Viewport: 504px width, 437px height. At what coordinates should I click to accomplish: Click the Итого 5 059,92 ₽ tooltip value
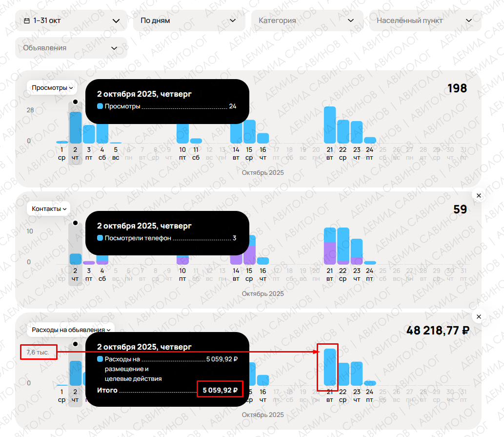(220, 390)
